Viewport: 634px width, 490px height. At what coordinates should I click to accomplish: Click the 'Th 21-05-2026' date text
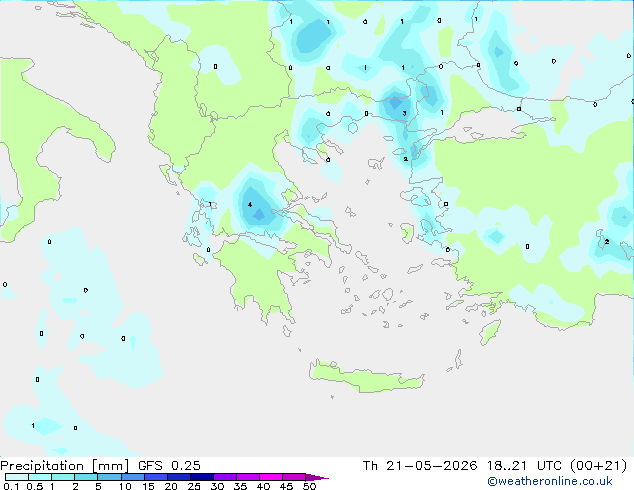(420, 466)
